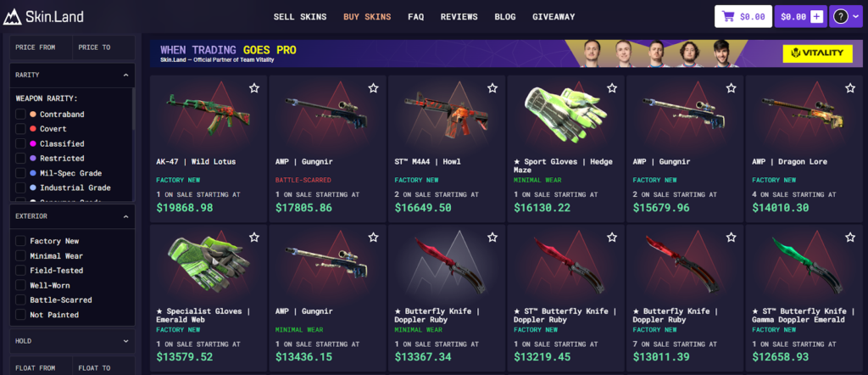Favorite the Specialist Gloves Emerald Web
The image size is (868, 375).
(x=254, y=237)
